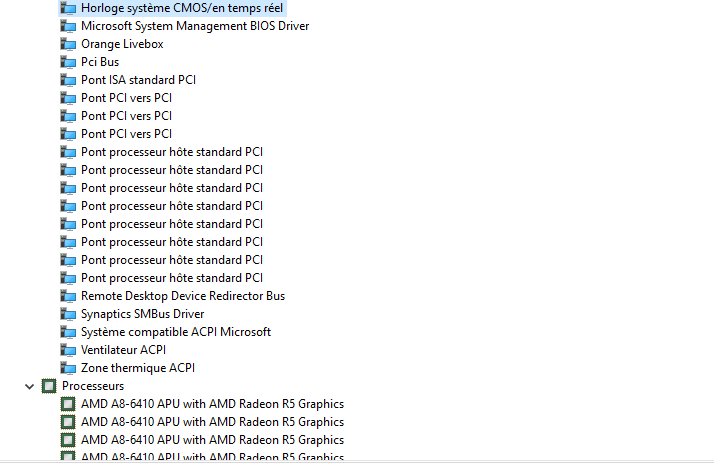Image resolution: width=714 pixels, height=463 pixels.
Task: Select the Orange Livebox label
Action: pos(122,44)
